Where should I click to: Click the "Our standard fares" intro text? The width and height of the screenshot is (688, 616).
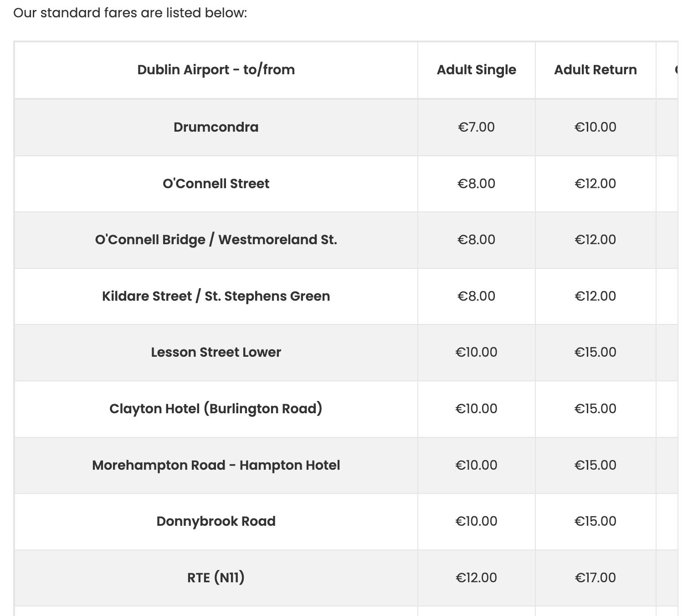[x=130, y=13]
